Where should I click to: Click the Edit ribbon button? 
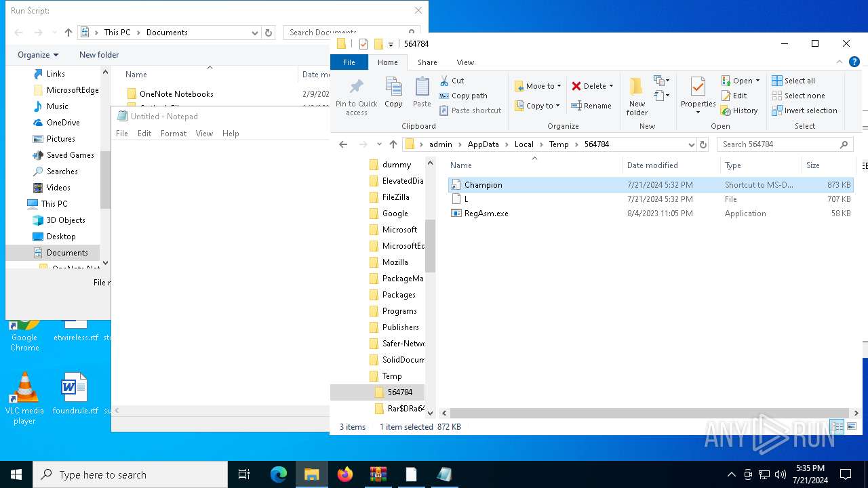click(x=734, y=96)
